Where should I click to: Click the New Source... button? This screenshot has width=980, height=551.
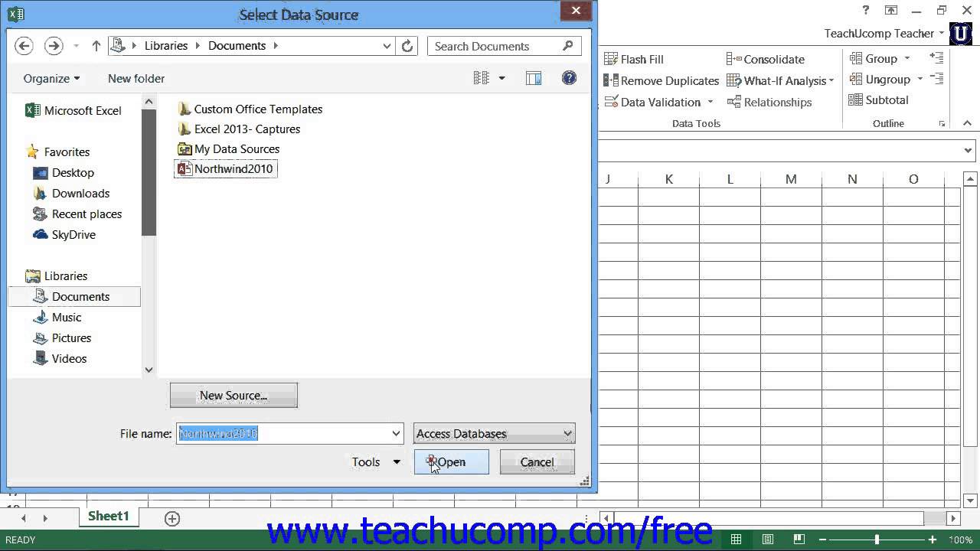click(234, 396)
